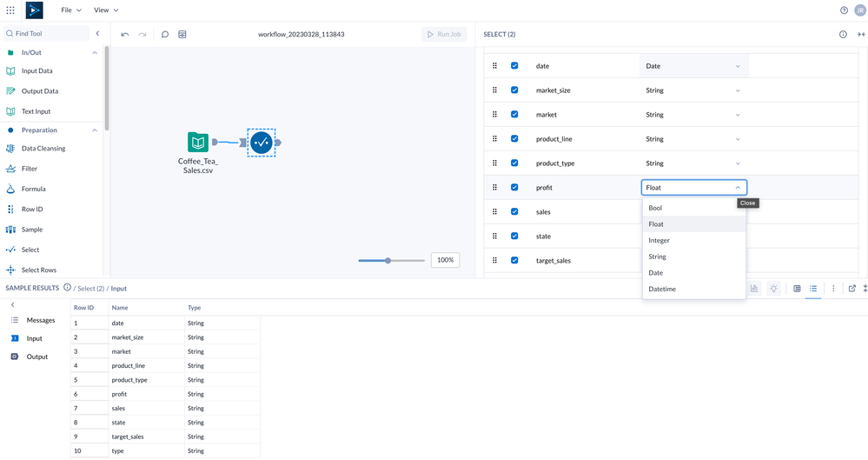Switch results to chart view
Screen dimensions: 868x460
coord(754,288)
